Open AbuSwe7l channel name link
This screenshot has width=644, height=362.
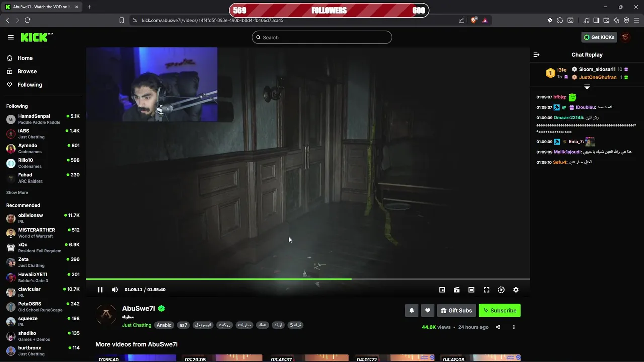click(138, 309)
